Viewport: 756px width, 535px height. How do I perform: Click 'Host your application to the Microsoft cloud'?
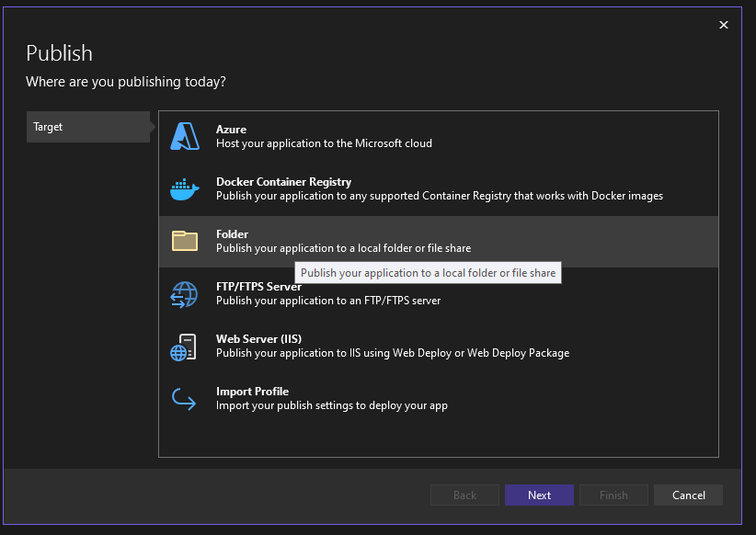[324, 143]
